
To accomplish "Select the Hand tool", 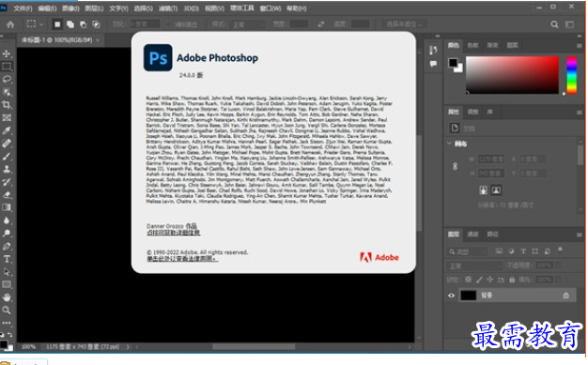I will click(7, 297).
